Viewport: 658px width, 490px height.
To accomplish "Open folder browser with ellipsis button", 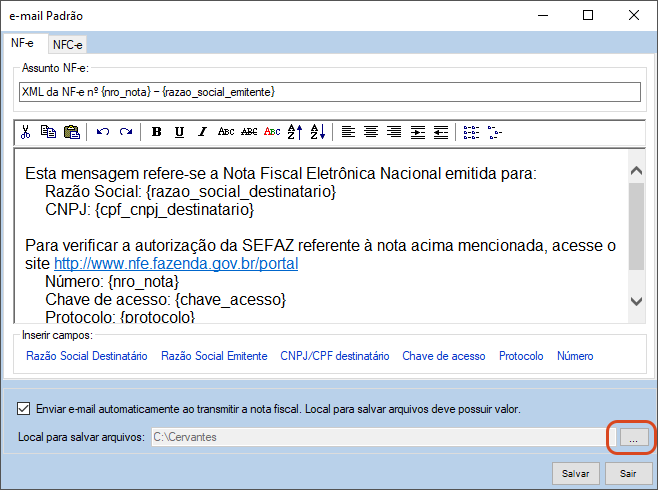I will [632, 437].
